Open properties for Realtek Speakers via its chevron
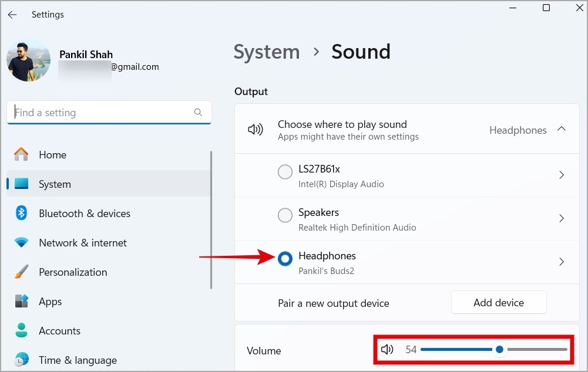 (x=561, y=218)
